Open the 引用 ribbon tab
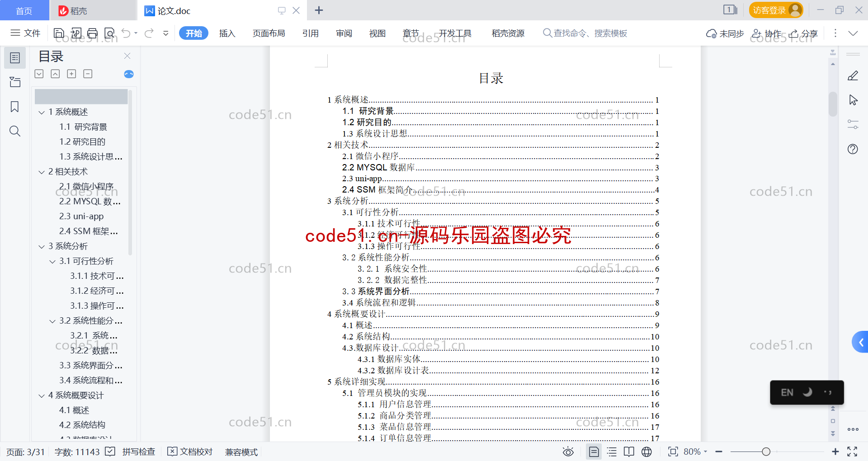This screenshot has height=461, width=868. coord(311,33)
